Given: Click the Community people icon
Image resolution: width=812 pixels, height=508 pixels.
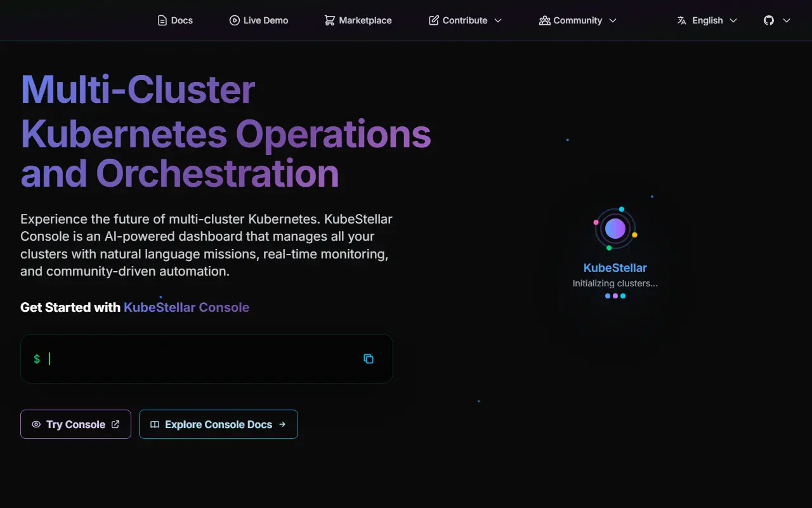Looking at the screenshot, I should point(544,20).
